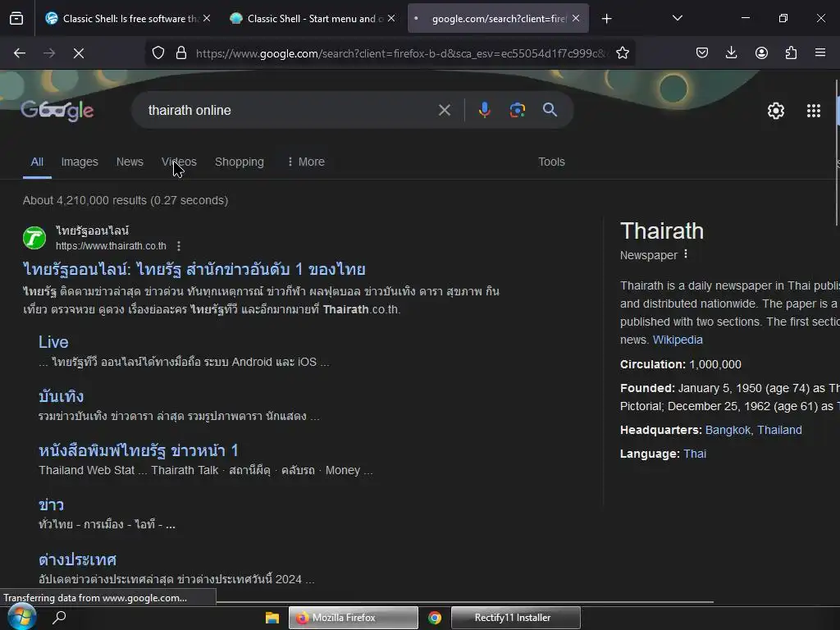
Task: Open the Firefox application menu
Action: click(x=820, y=53)
